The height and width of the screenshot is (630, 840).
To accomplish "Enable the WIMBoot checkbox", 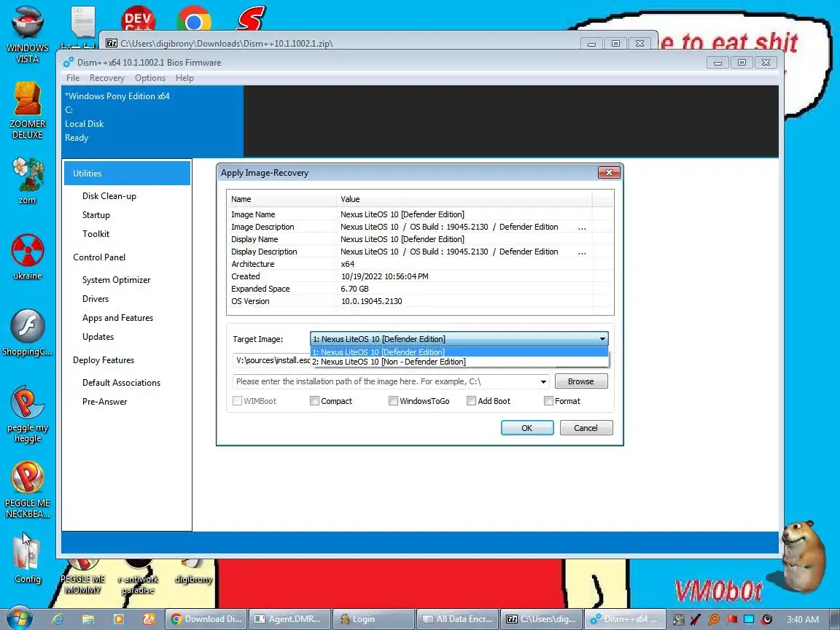I will (237, 401).
